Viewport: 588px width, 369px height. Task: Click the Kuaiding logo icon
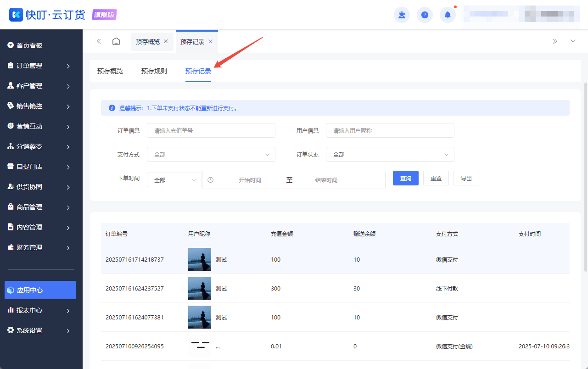[x=16, y=15]
